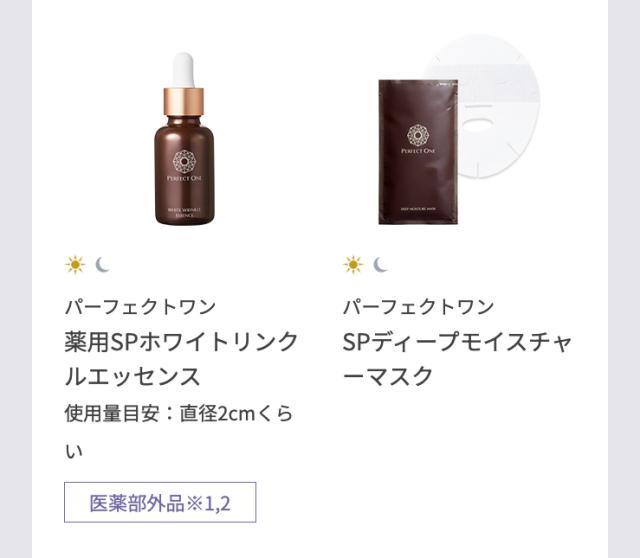Click パーフェクトワン brand name above the essence

[140, 307]
